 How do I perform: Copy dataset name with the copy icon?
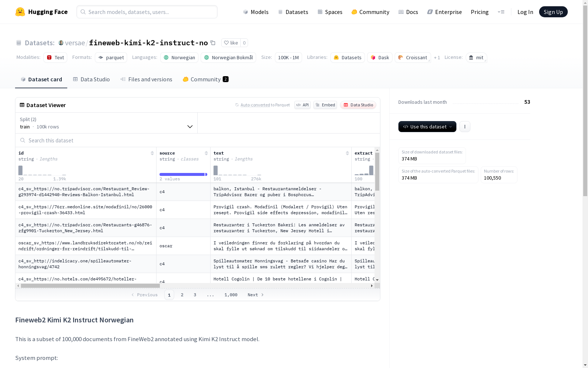[213, 43]
